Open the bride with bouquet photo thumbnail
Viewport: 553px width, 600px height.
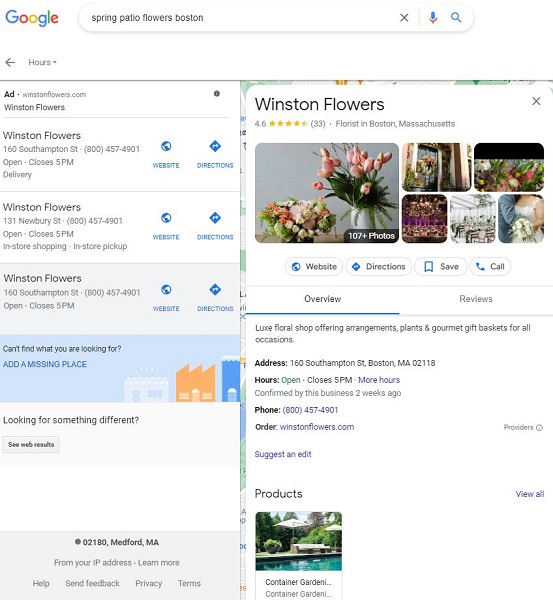coord(521,218)
